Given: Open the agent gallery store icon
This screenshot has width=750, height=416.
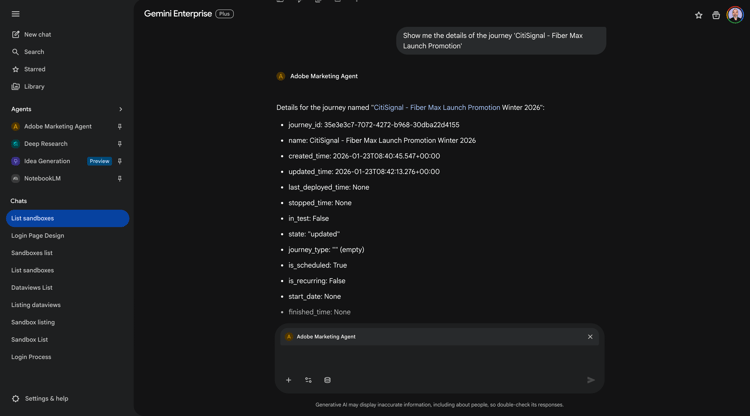Looking at the screenshot, I should point(716,15).
